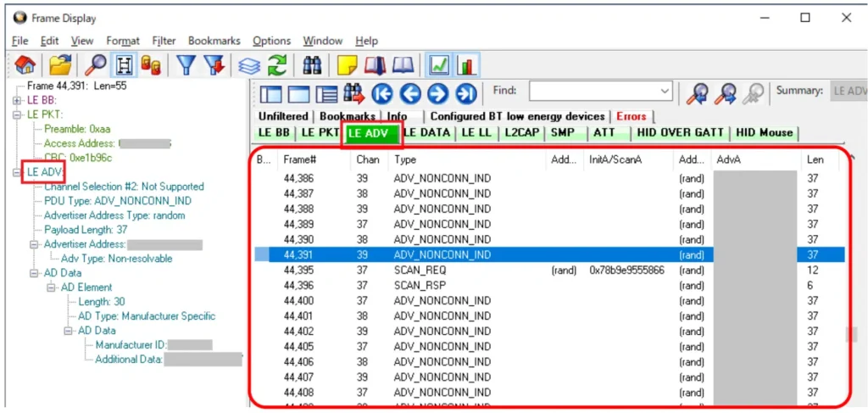868x413 pixels.
Task: Expand the LE BB tree node
Action: click(17, 100)
